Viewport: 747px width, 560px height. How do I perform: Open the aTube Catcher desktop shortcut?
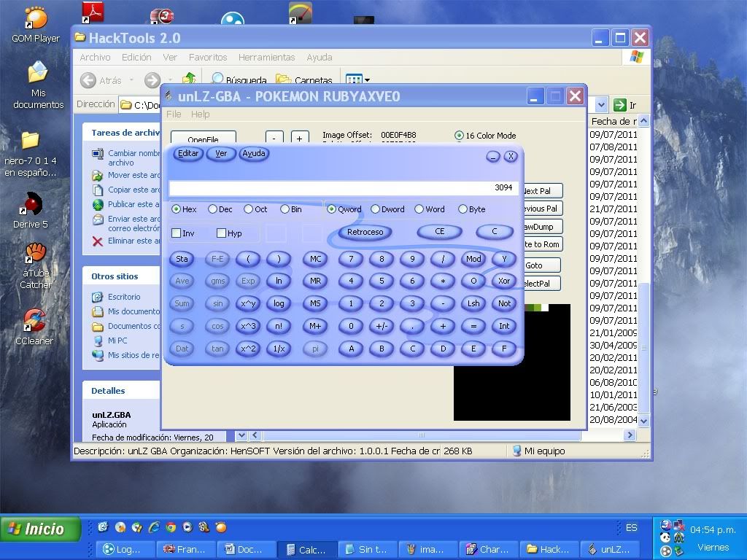(x=36, y=265)
